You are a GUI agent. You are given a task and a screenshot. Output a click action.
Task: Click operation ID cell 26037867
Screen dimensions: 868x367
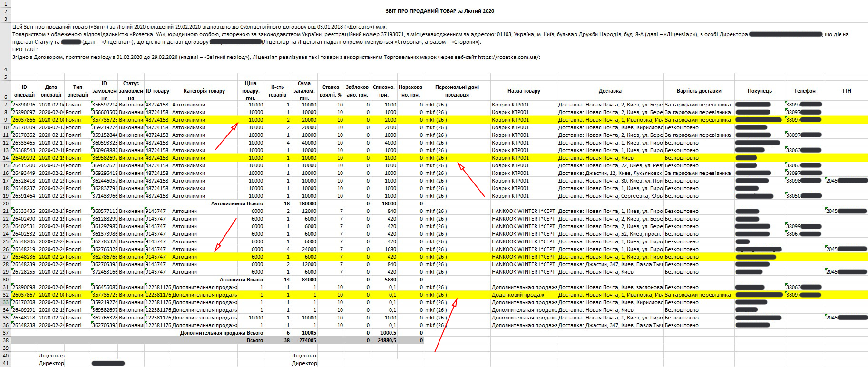[24, 295]
